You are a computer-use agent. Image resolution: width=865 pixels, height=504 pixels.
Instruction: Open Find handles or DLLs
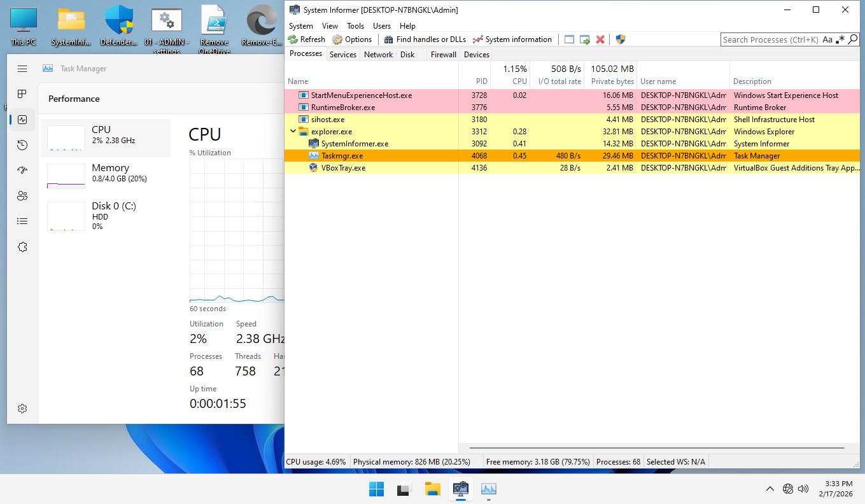tap(425, 39)
